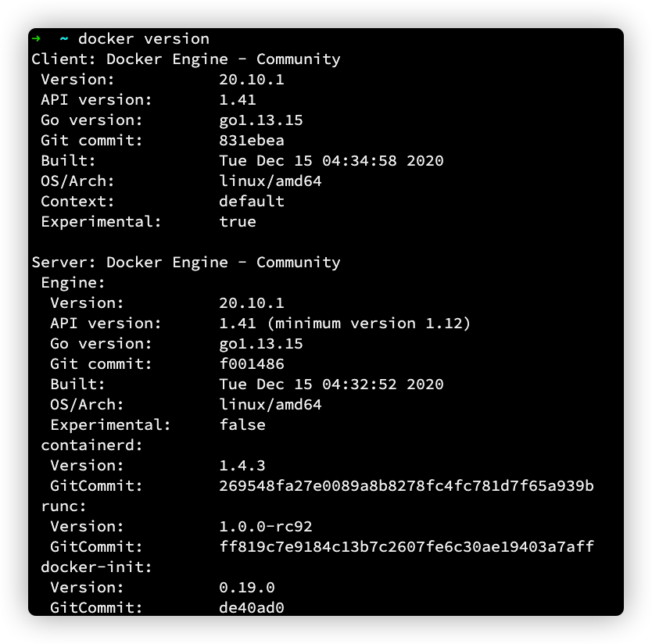Viewport: 652px width, 644px height.
Task: Select the docker-init GitCommit de40ad0
Action: point(252,607)
